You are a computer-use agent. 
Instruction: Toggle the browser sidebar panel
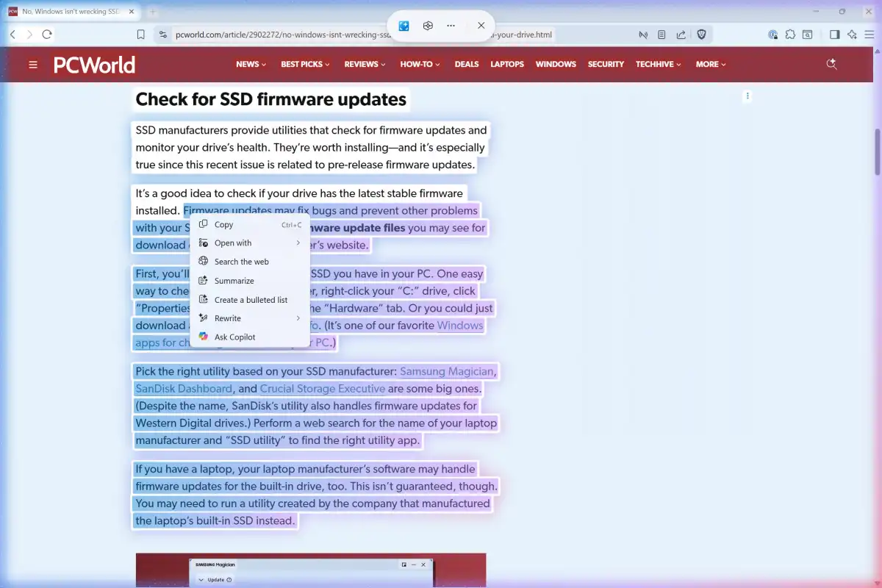coord(834,35)
